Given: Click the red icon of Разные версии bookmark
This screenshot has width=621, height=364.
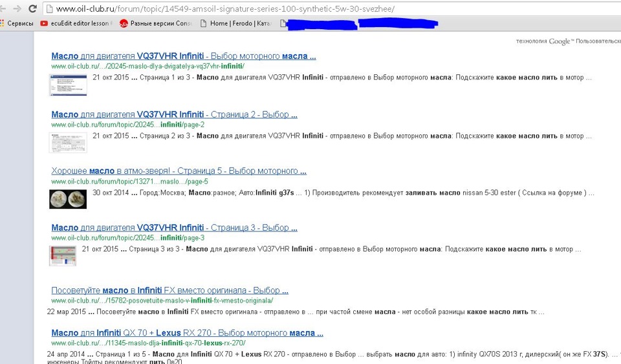Looking at the screenshot, I should [124, 24].
